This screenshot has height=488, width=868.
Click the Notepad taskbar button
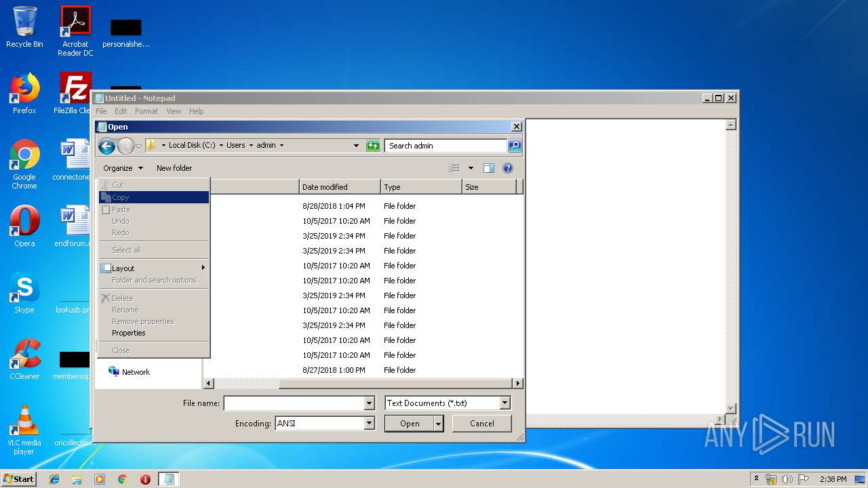[169, 479]
